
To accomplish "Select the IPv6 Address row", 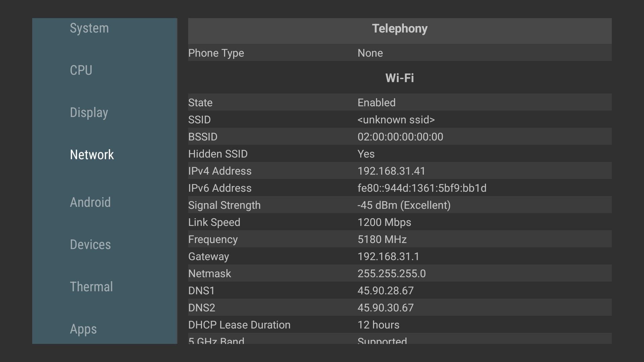I will [x=399, y=188].
